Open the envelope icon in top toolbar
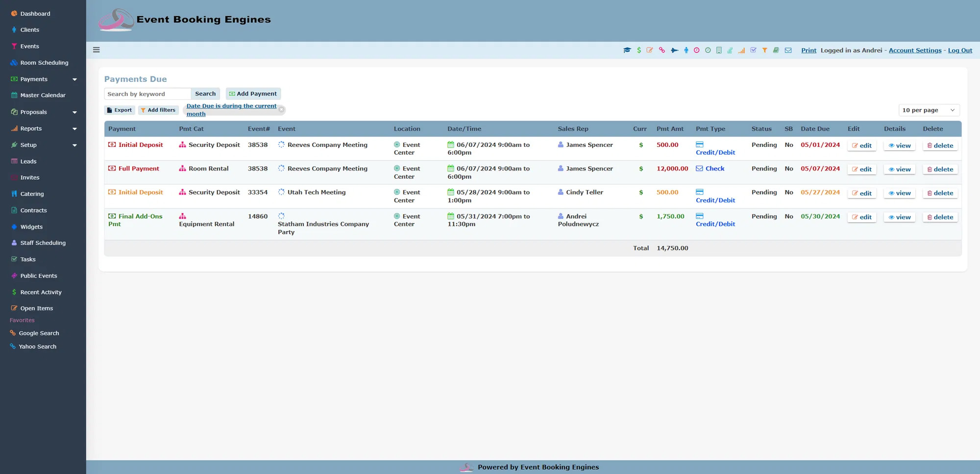Image resolution: width=980 pixels, height=474 pixels. pos(788,50)
